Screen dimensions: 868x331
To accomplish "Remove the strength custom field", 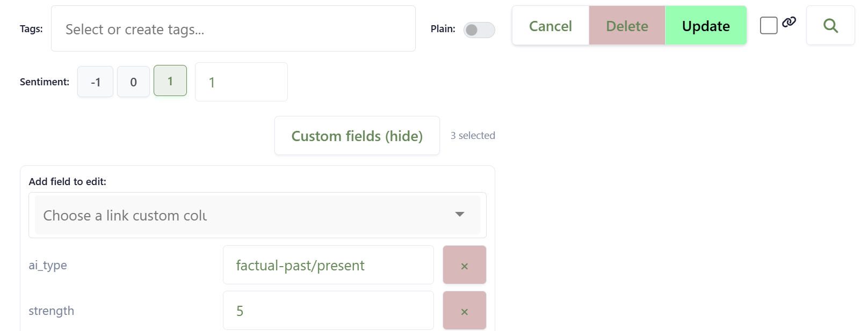I will [x=465, y=311].
